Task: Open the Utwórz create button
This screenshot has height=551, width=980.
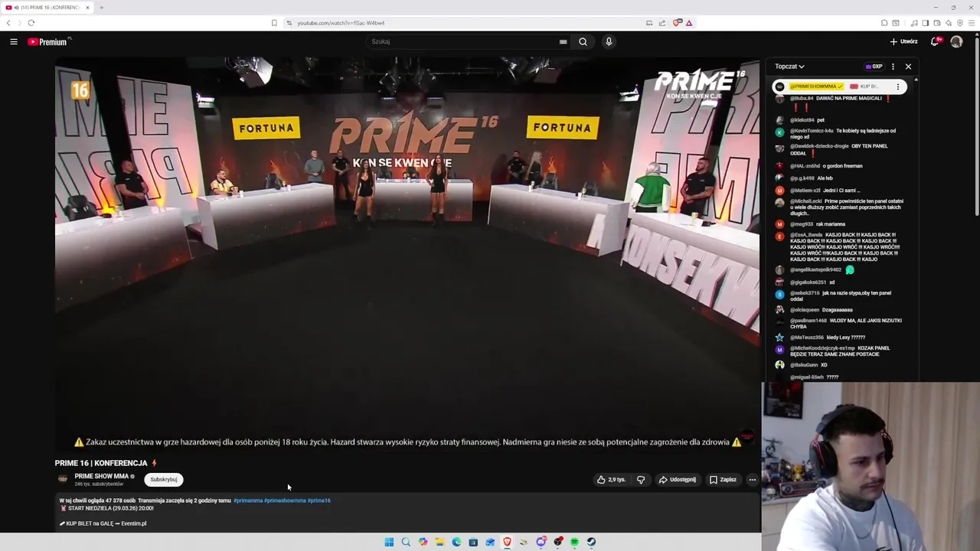Action: pyautogui.click(x=903, y=41)
